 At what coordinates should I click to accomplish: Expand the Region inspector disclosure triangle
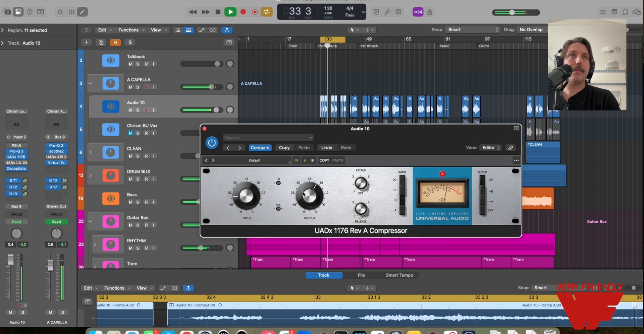click(x=3, y=30)
